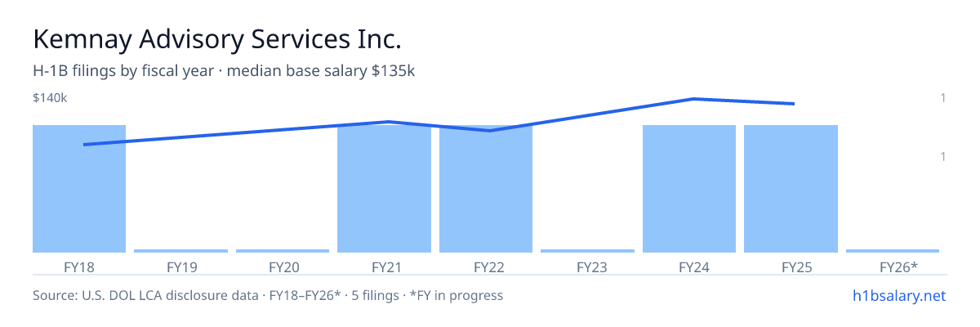980x327 pixels.
Task: Click the salary line point at FY18
Action: coord(84,145)
